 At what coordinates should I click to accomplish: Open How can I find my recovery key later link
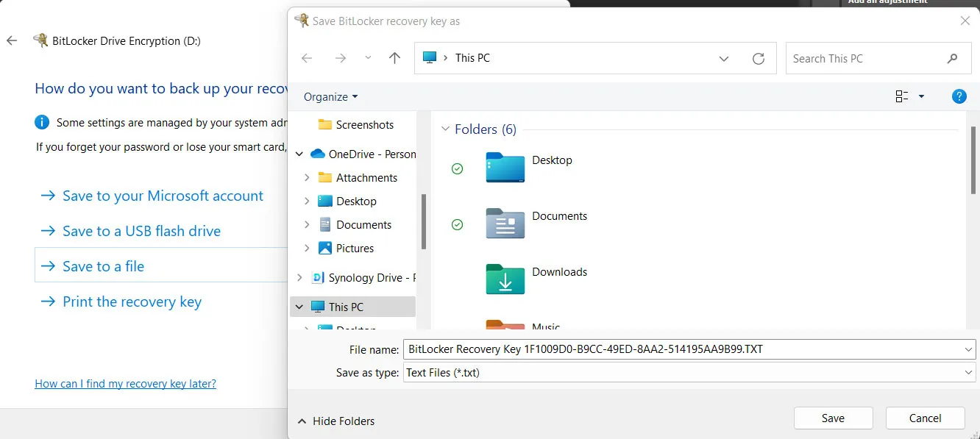pyautogui.click(x=126, y=384)
